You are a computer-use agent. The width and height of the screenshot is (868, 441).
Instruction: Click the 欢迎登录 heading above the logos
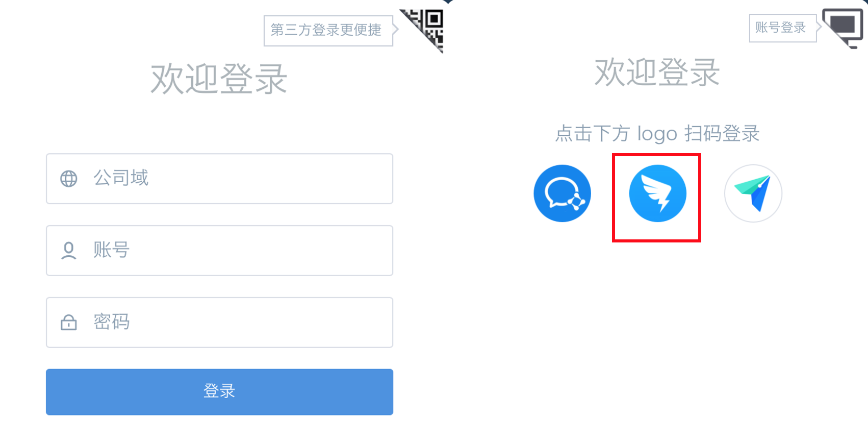point(657,72)
